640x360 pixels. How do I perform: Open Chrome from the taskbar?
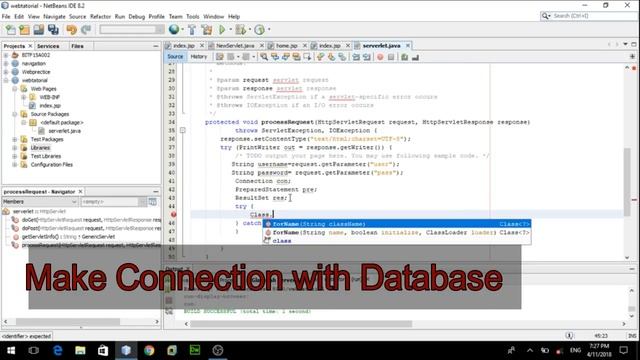pos(149,350)
